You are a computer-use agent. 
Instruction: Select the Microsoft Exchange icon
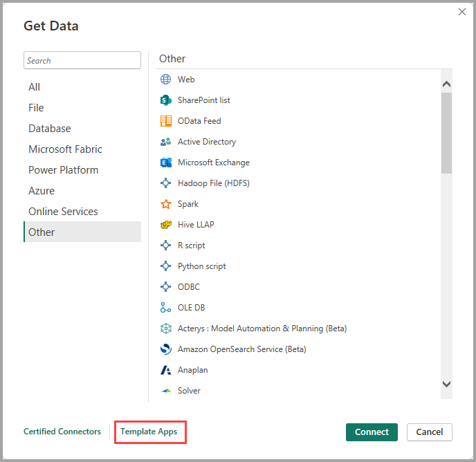click(166, 163)
